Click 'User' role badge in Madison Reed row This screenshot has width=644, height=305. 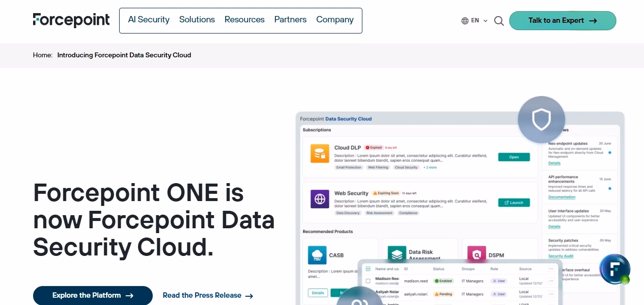499,281
